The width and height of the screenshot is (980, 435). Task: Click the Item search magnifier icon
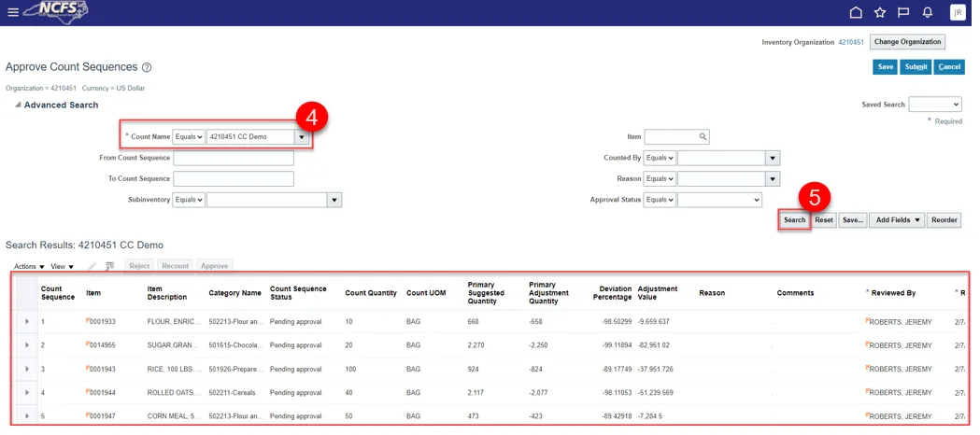point(703,137)
